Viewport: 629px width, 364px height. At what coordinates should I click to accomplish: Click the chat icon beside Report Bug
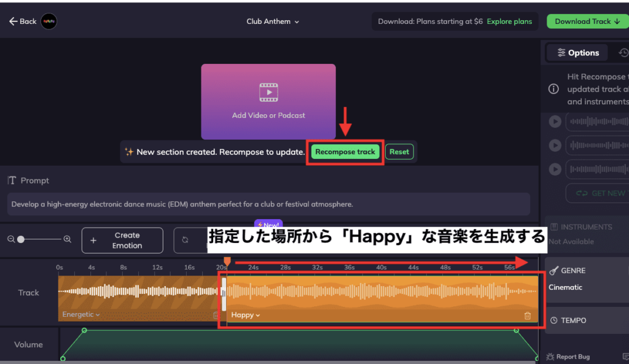coord(625,356)
